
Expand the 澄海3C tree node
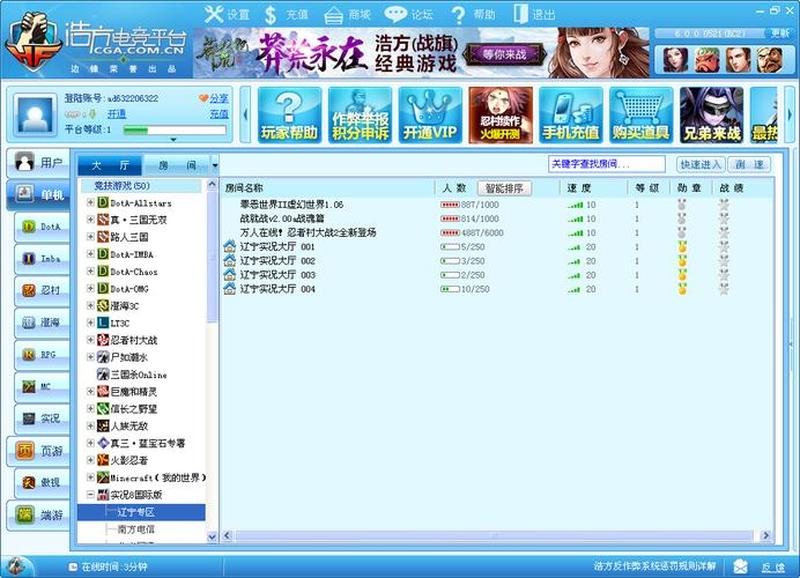[x=90, y=305]
